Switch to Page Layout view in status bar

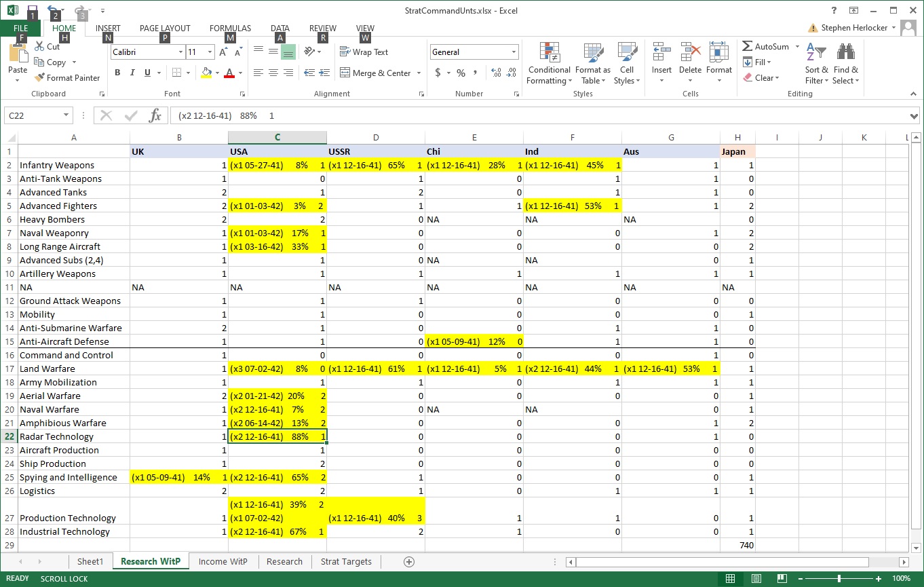756,579
